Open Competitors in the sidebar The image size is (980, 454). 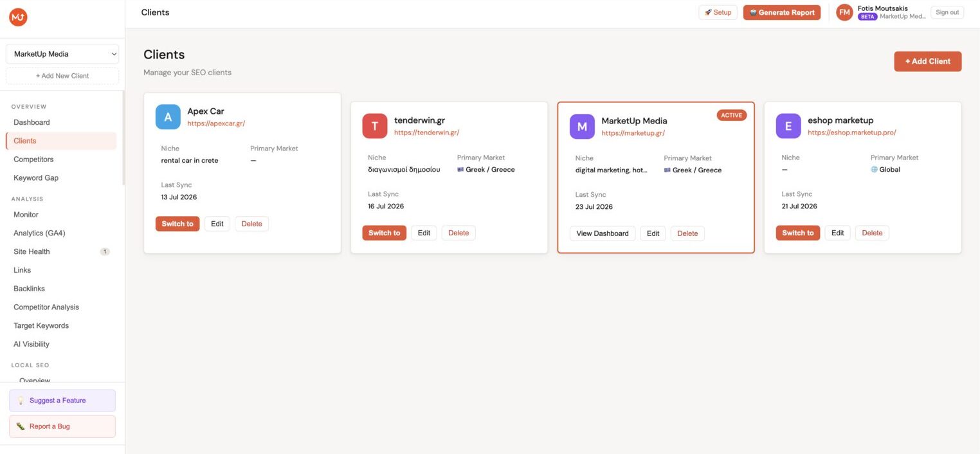click(x=61, y=159)
